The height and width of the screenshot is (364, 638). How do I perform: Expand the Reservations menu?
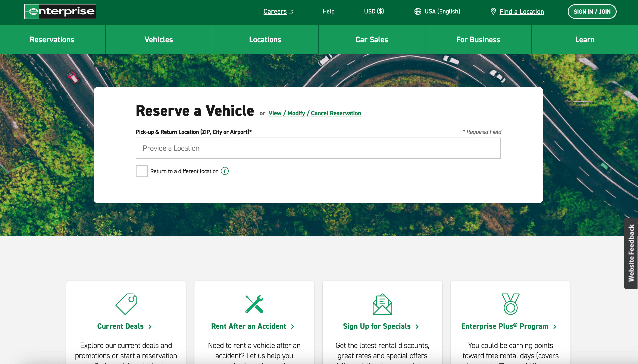coord(52,40)
